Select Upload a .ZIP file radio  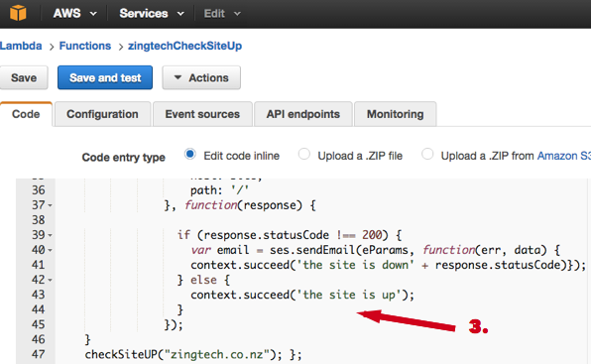pyautogui.click(x=303, y=154)
